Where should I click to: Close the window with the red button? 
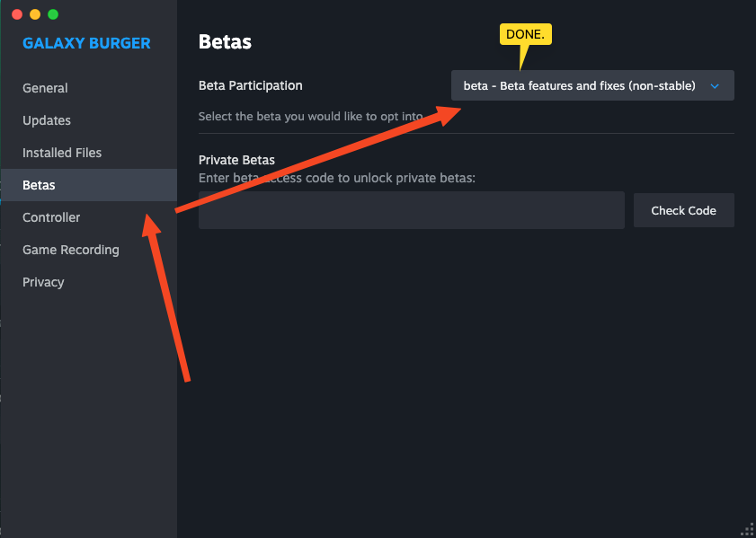click(x=17, y=14)
